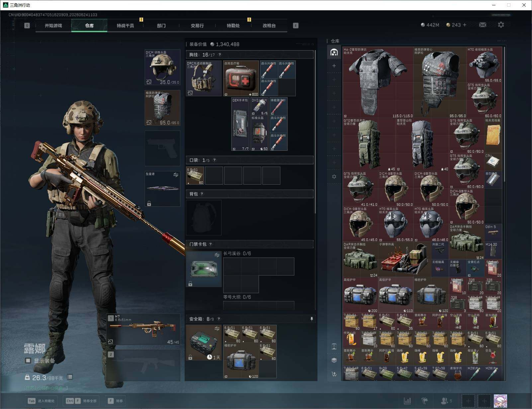The width and height of the screenshot is (532, 409).
Task: Select the 体能激活针 injector item
Action: coord(278,107)
